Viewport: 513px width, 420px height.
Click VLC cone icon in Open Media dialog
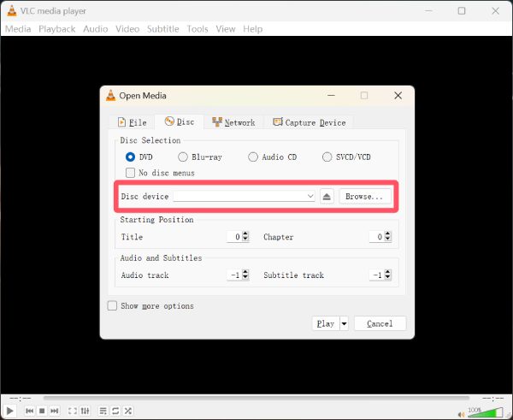click(111, 95)
